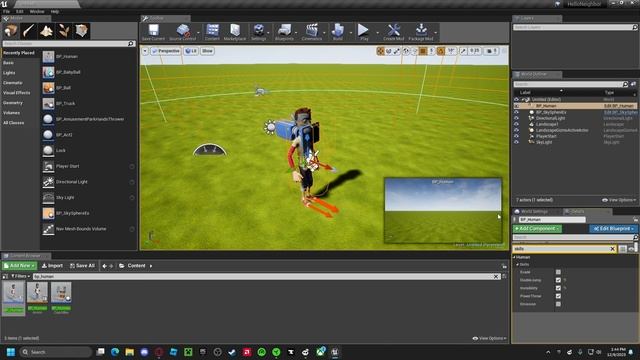Switch to the World Settings tab
The width and height of the screenshot is (640, 360).
coord(534,211)
